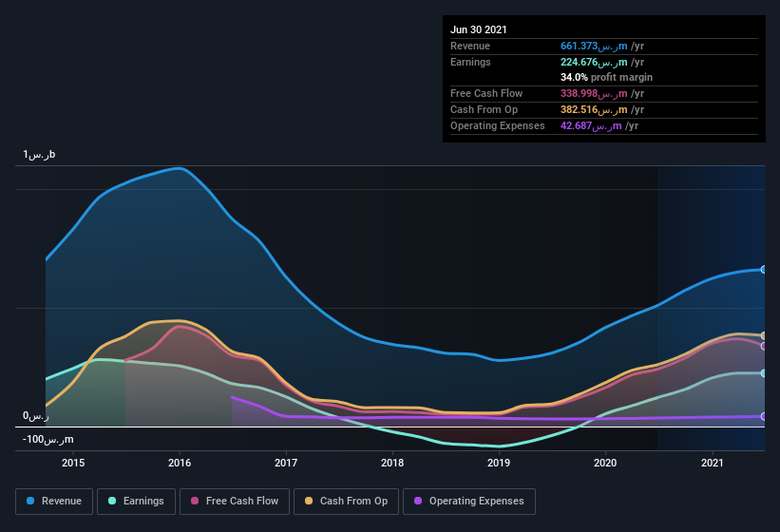Click the 2021 x-axis label
The height and width of the screenshot is (532, 780).
pos(713,463)
